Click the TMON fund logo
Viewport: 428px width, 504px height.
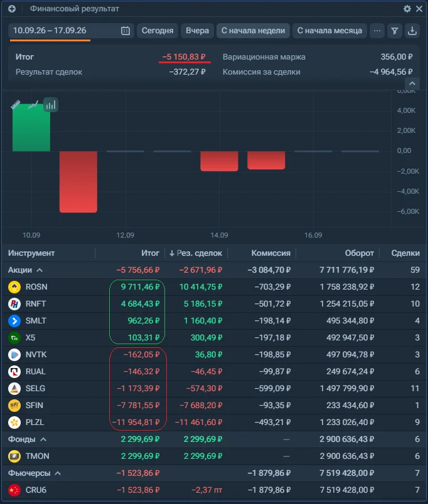coord(14,456)
